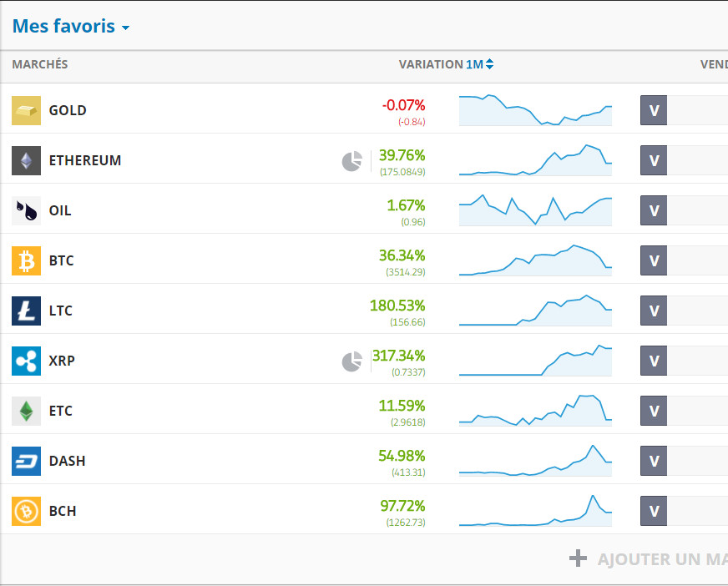Open the OIL one-month sparkline chart
This screenshot has height=586, width=728.
(535, 210)
